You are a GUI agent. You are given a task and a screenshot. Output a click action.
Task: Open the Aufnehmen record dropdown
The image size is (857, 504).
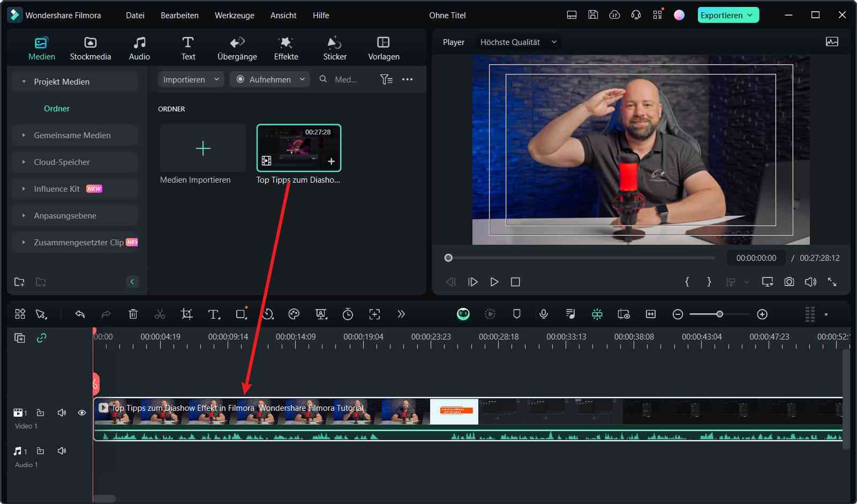[x=270, y=79]
